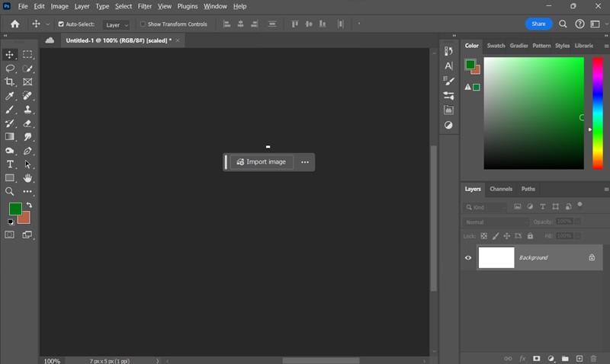Open the Color panel flyout menu
Image resolution: width=610 pixels, height=364 pixels.
pos(606,46)
